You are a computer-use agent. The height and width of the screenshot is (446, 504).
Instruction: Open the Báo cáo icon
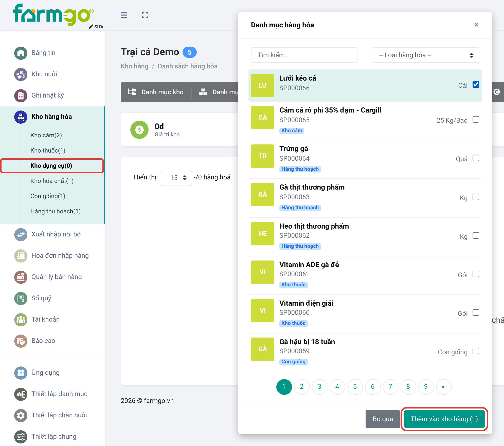click(x=21, y=341)
